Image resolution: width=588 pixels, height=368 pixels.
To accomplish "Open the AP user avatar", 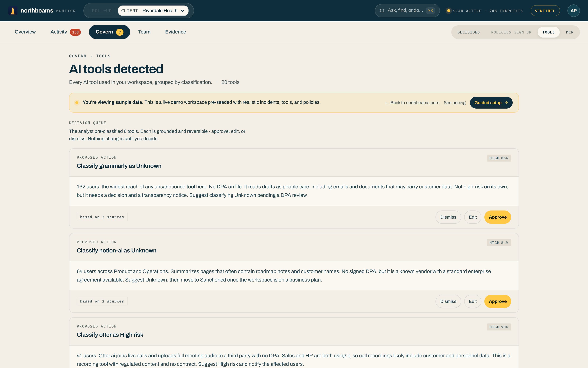I will click(573, 11).
